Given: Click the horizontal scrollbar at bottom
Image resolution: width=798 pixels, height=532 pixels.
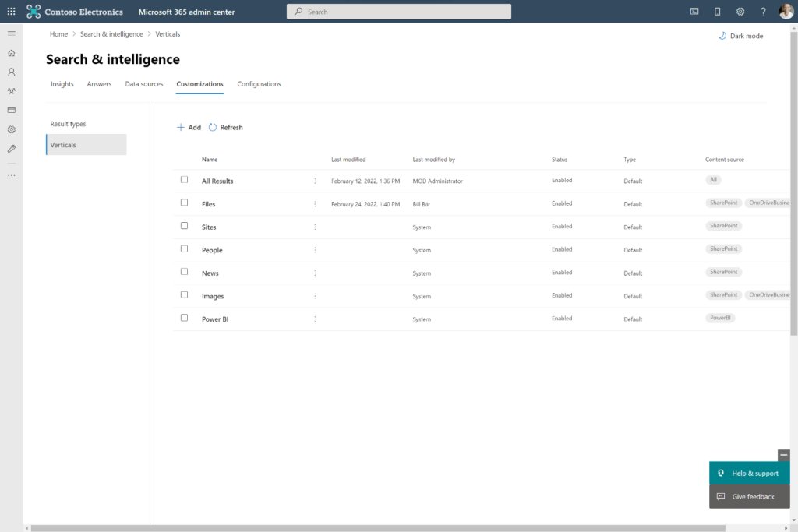Looking at the screenshot, I should [x=378, y=528].
